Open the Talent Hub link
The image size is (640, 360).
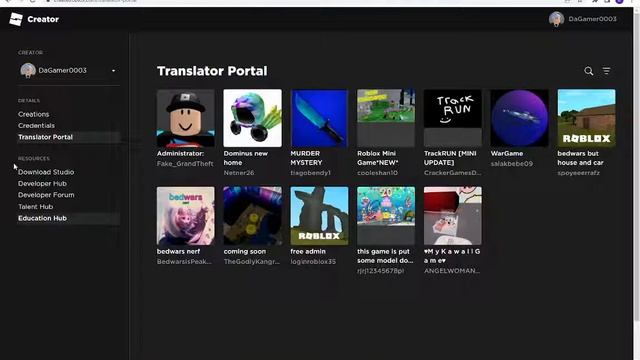click(x=36, y=207)
